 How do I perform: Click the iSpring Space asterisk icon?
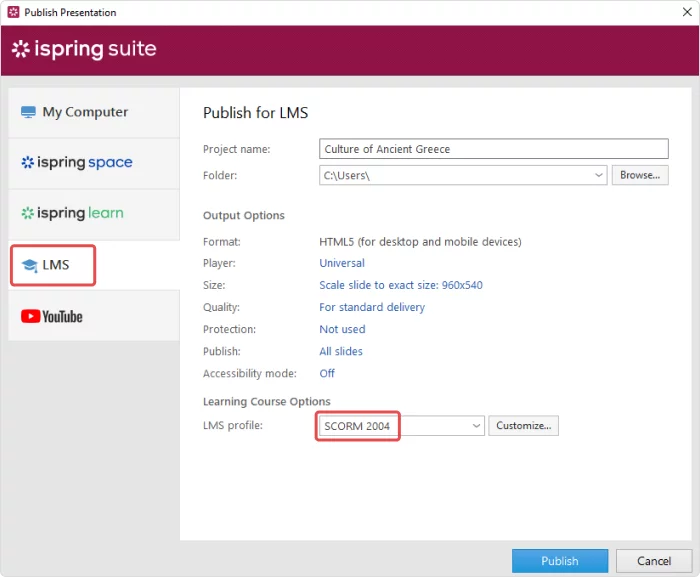tap(27, 163)
